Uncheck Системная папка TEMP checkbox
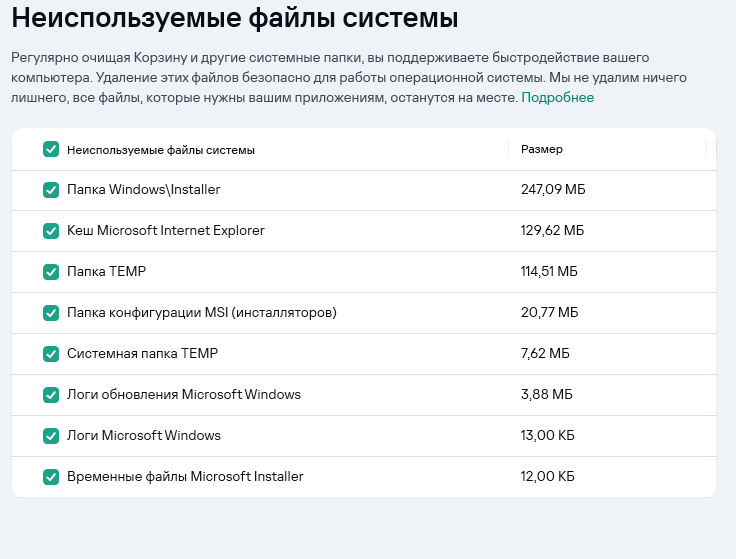This screenshot has width=736, height=559. pyautogui.click(x=51, y=354)
